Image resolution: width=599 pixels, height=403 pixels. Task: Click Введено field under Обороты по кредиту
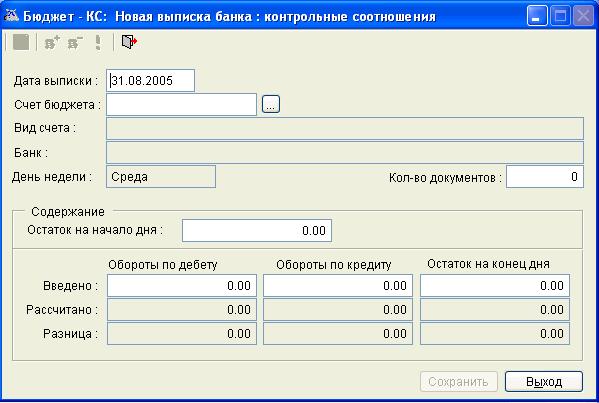click(338, 286)
